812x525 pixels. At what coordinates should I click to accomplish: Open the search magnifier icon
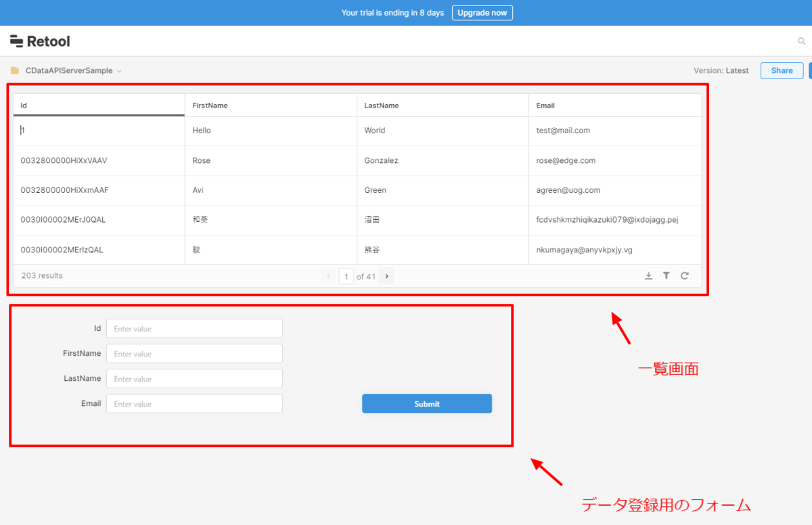(x=802, y=41)
